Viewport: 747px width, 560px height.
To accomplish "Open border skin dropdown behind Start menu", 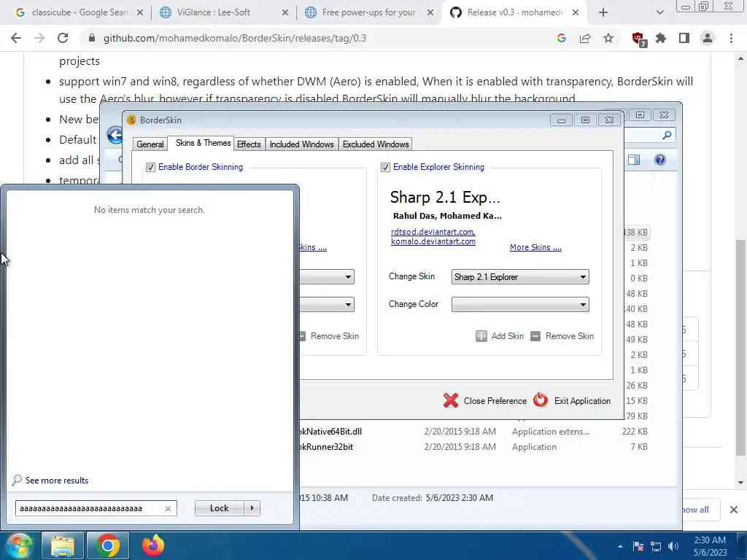I will tap(327, 276).
